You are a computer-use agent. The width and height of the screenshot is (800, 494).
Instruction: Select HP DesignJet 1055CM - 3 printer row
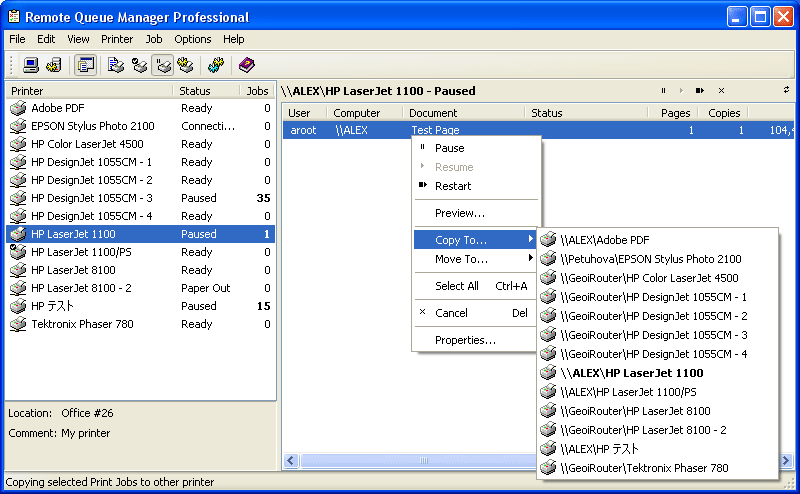[x=141, y=198]
